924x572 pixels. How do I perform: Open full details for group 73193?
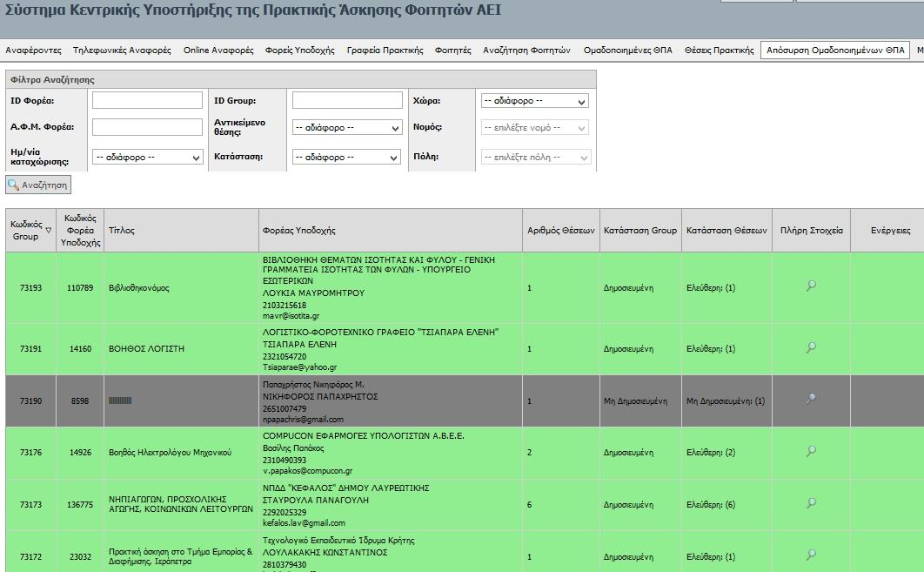click(x=811, y=286)
